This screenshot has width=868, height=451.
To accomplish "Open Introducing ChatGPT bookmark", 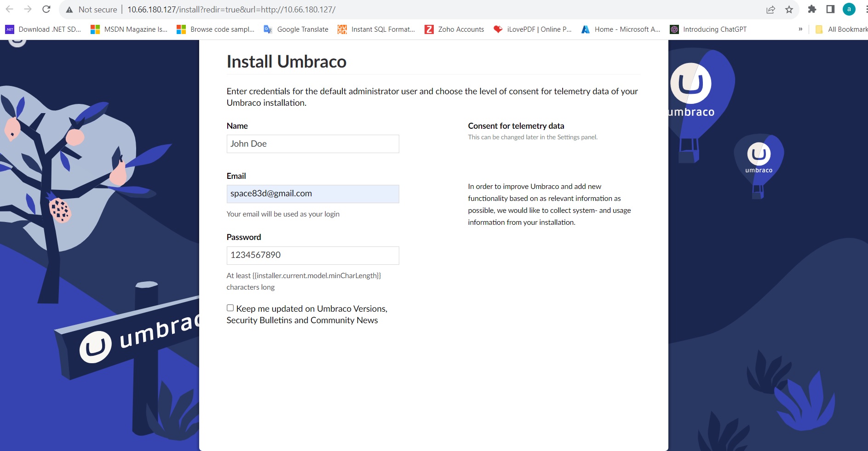I will click(x=708, y=29).
